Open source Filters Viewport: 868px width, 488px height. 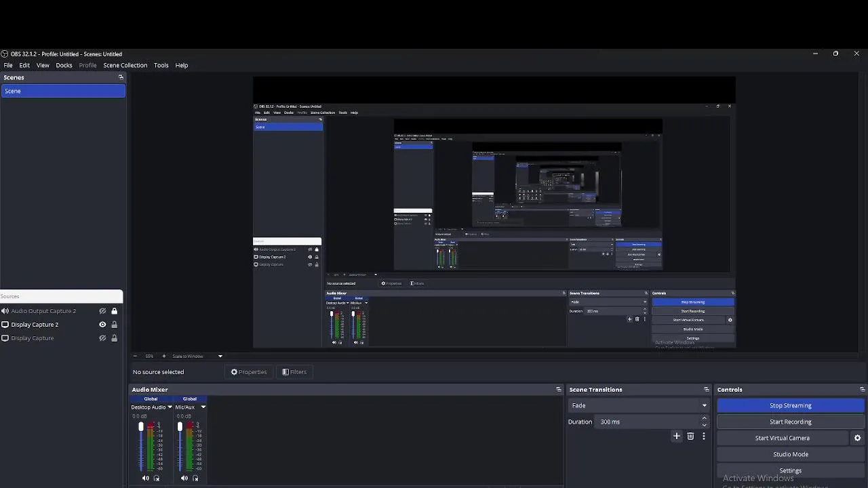(x=294, y=372)
